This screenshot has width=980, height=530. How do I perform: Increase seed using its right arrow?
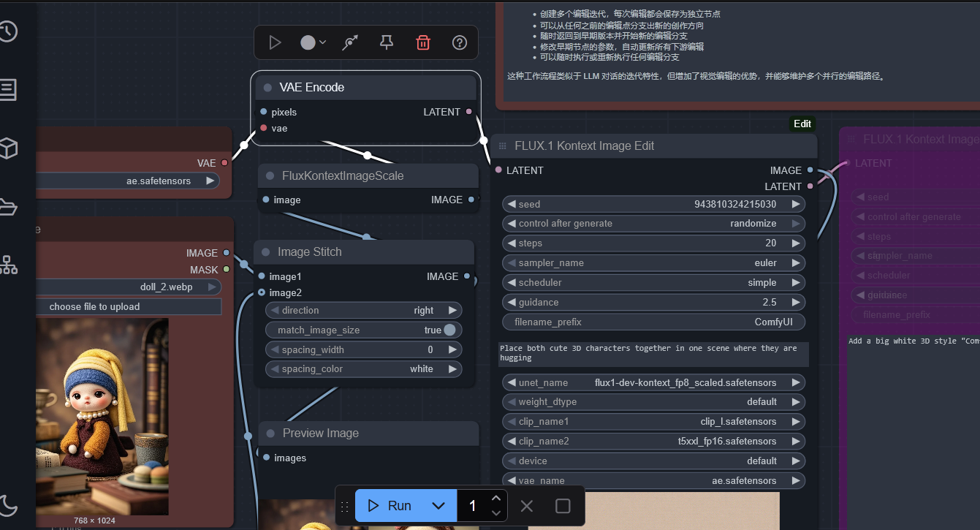tap(796, 204)
